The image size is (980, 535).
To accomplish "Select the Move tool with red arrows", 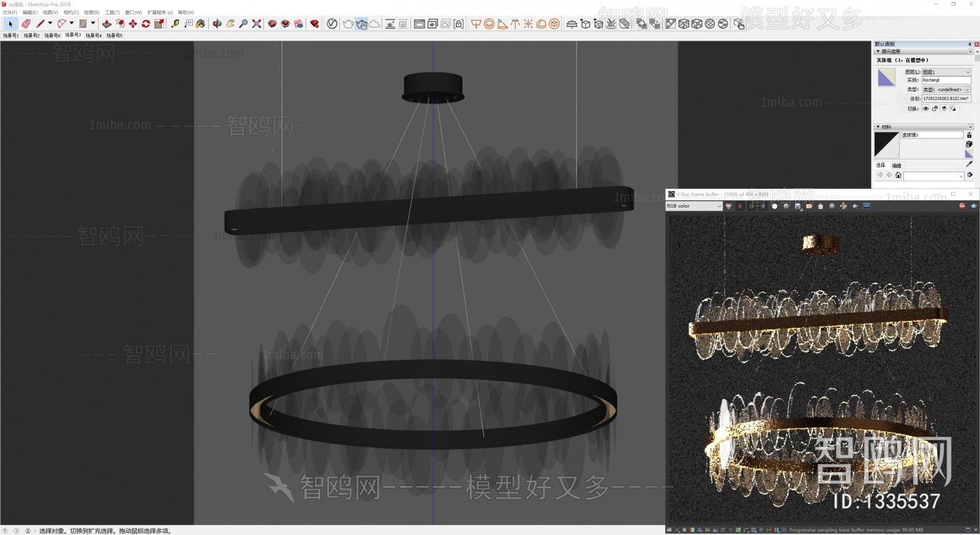I will pos(133,24).
